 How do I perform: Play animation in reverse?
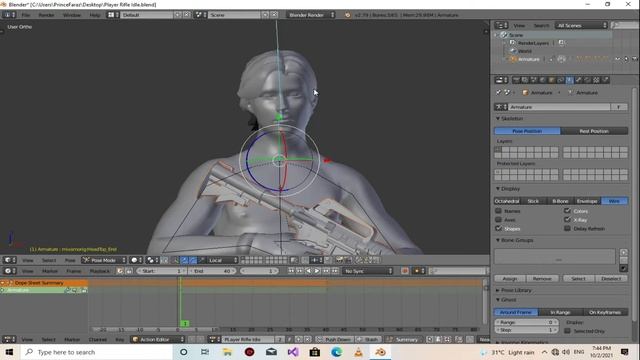tap(308, 271)
